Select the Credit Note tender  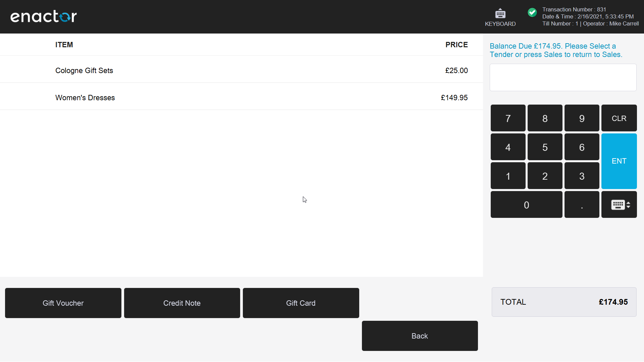[181, 303]
